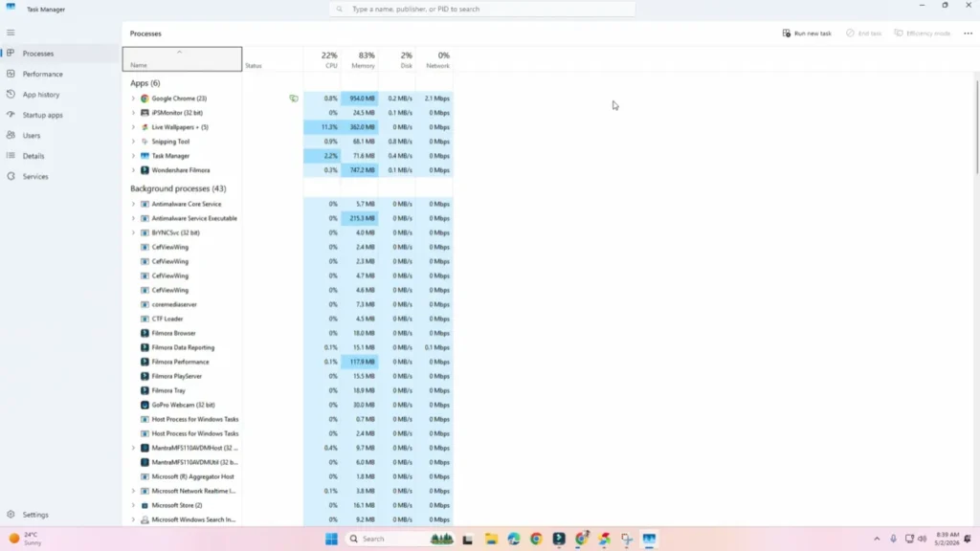Select the Microsoft Network Realtime process
The height and width of the screenshot is (551, 980).
tap(288, 491)
